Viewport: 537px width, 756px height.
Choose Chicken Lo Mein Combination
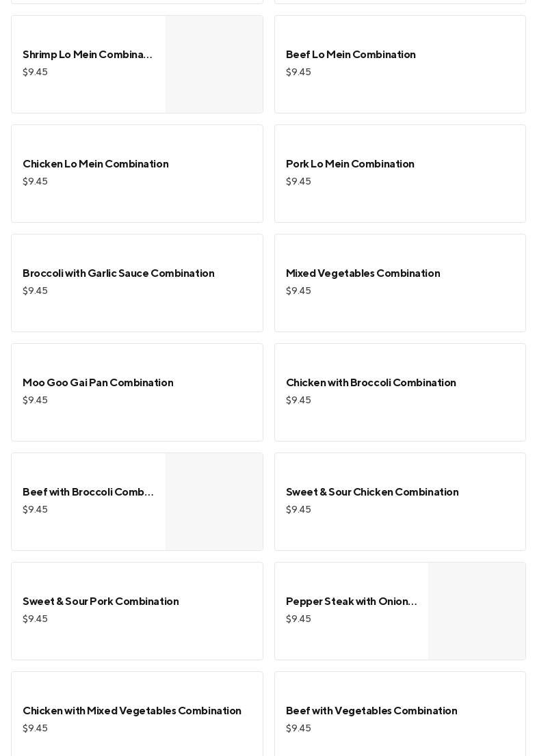95,164
